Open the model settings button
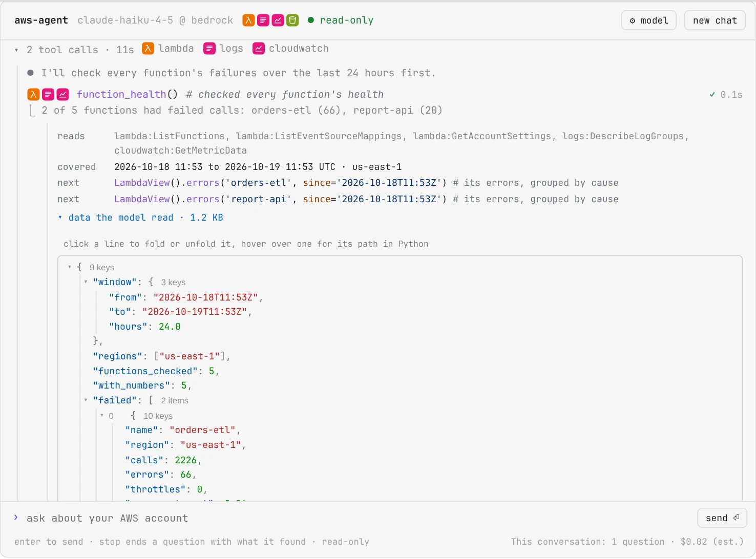 649,20
